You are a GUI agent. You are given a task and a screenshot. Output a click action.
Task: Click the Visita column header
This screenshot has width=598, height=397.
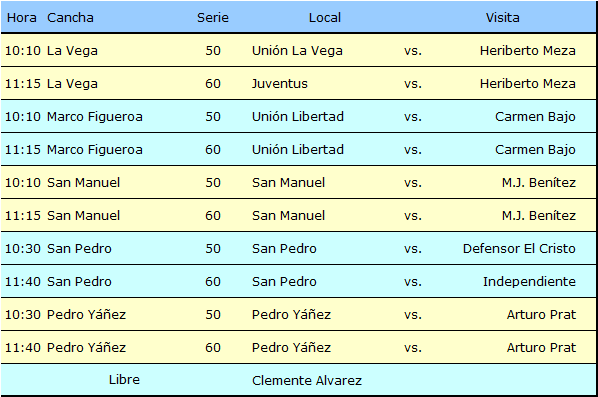(502, 18)
